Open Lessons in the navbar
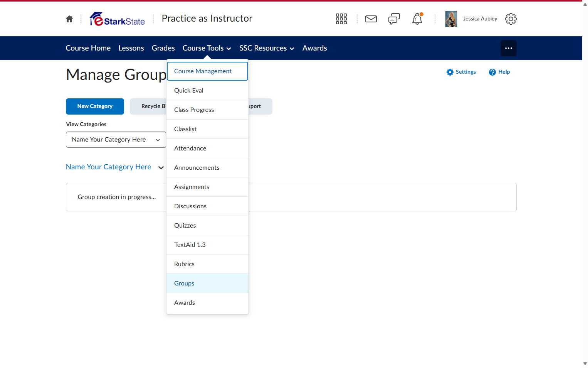 (131, 48)
